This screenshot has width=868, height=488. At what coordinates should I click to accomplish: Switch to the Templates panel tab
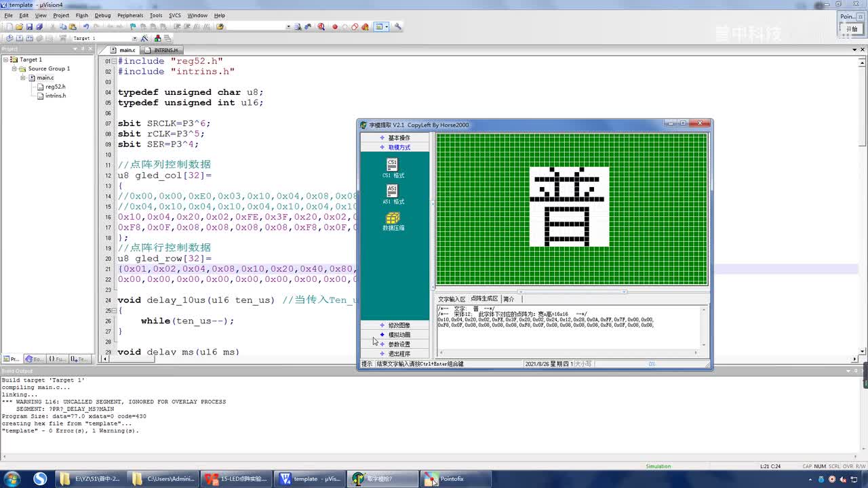[x=79, y=359]
